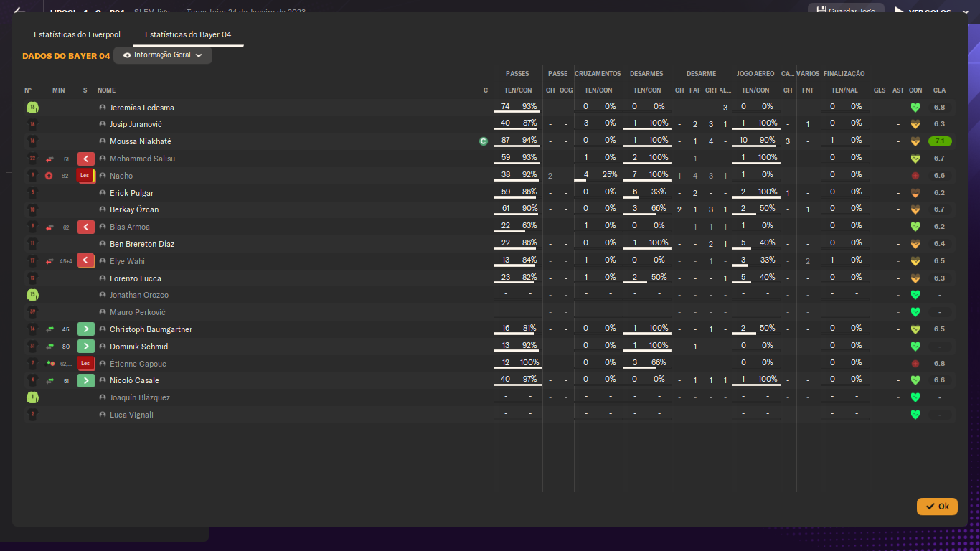Viewport: 980px width, 551px height.
Task: Click Moussa Niakhaté's 7.1 rating badge
Action: [939, 141]
